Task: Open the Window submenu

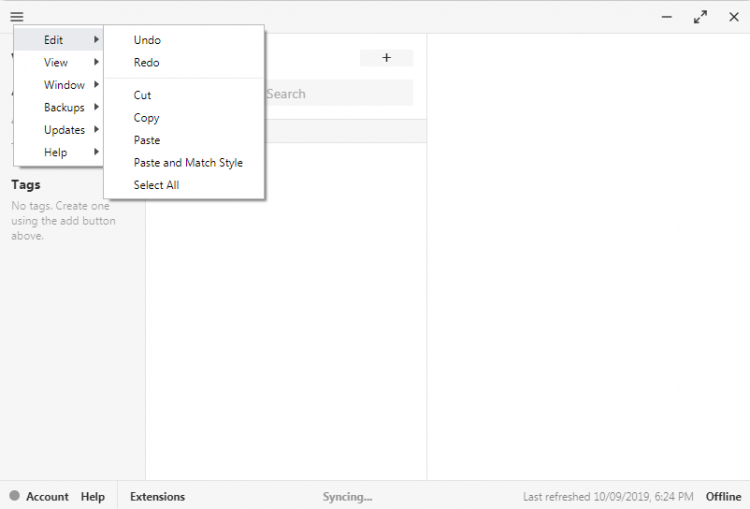Action: click(x=58, y=85)
